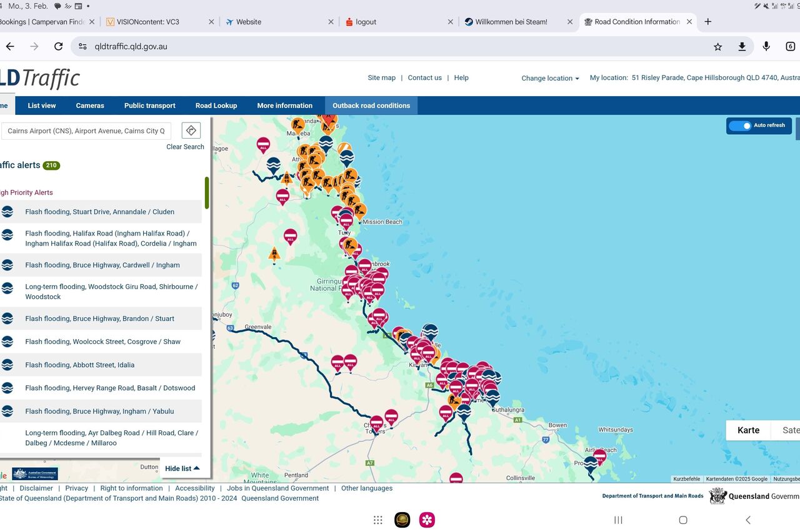Click the browser download icon
This screenshot has width=800, height=532.
[742, 47]
